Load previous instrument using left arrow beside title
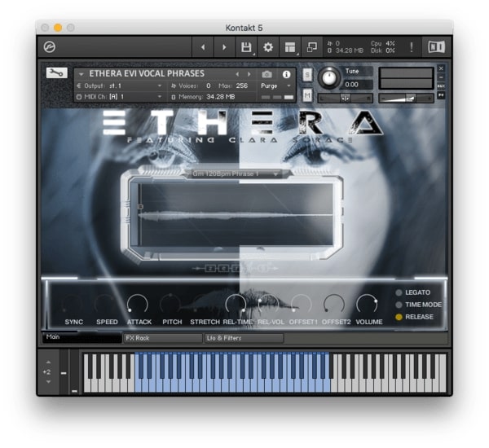 pos(237,74)
